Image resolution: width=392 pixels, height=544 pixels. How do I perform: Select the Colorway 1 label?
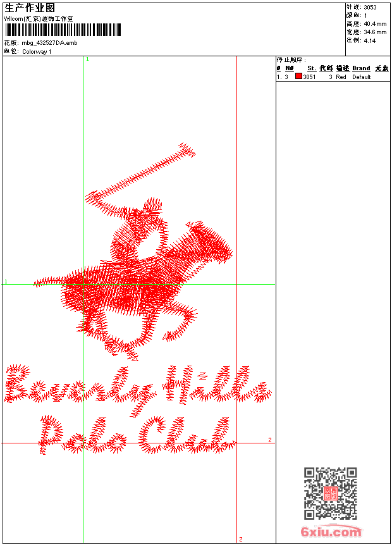[x=37, y=52]
